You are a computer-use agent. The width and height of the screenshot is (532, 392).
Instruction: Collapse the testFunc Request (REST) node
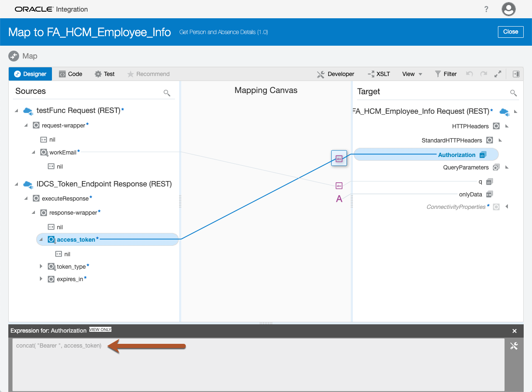tap(17, 110)
